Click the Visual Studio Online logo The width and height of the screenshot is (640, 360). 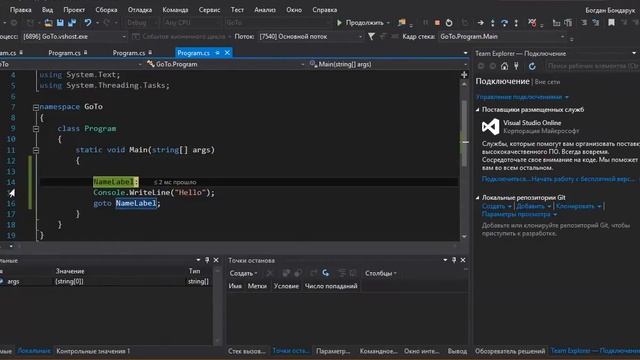(490, 127)
